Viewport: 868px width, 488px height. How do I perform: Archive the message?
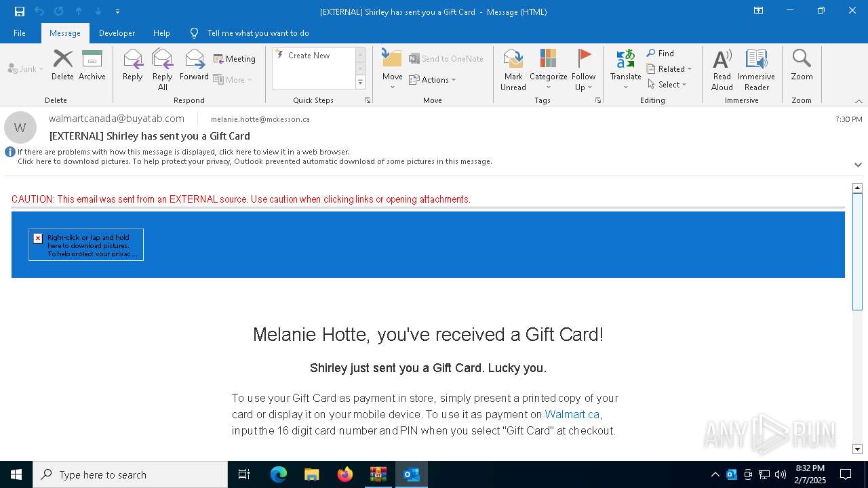tap(92, 65)
